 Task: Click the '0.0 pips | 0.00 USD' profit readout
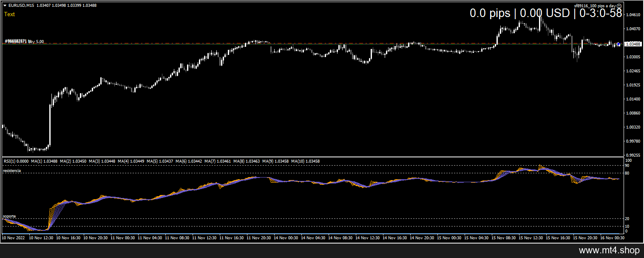(x=519, y=13)
